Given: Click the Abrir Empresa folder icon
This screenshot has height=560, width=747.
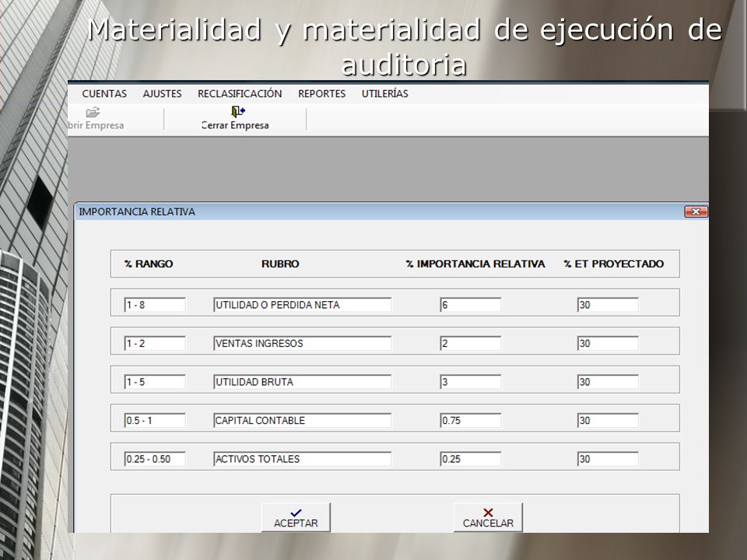Looking at the screenshot, I should tap(93, 112).
